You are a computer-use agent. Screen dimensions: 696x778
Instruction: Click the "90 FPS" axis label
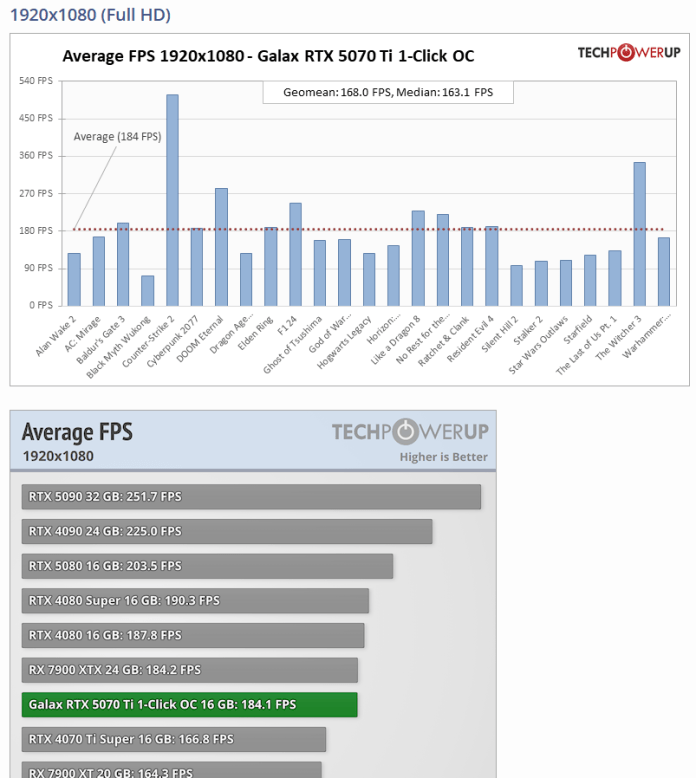(x=38, y=268)
